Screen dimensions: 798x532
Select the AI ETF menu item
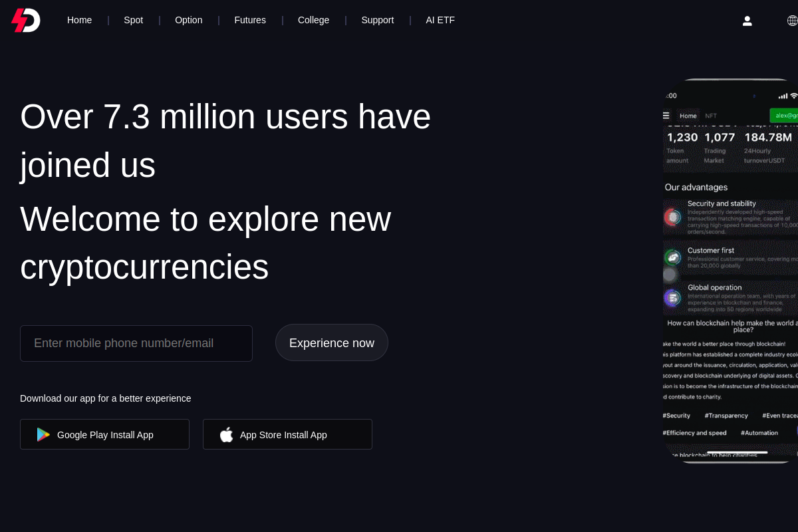[x=440, y=20]
